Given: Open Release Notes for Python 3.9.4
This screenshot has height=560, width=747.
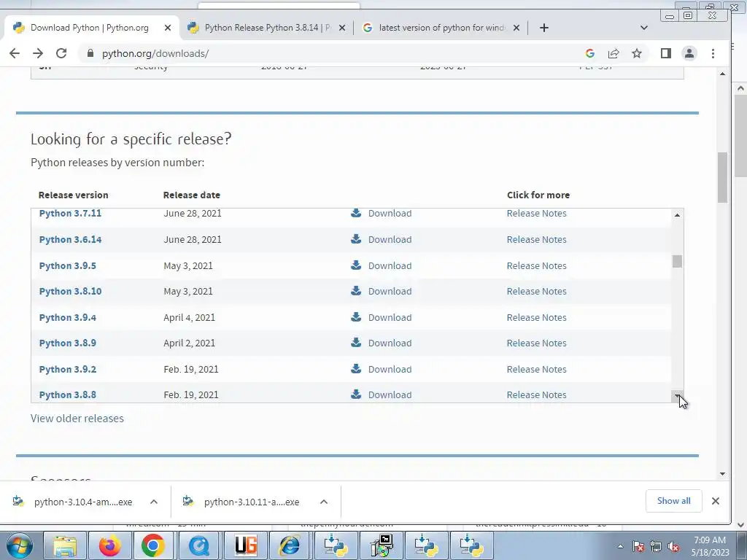Looking at the screenshot, I should (536, 318).
